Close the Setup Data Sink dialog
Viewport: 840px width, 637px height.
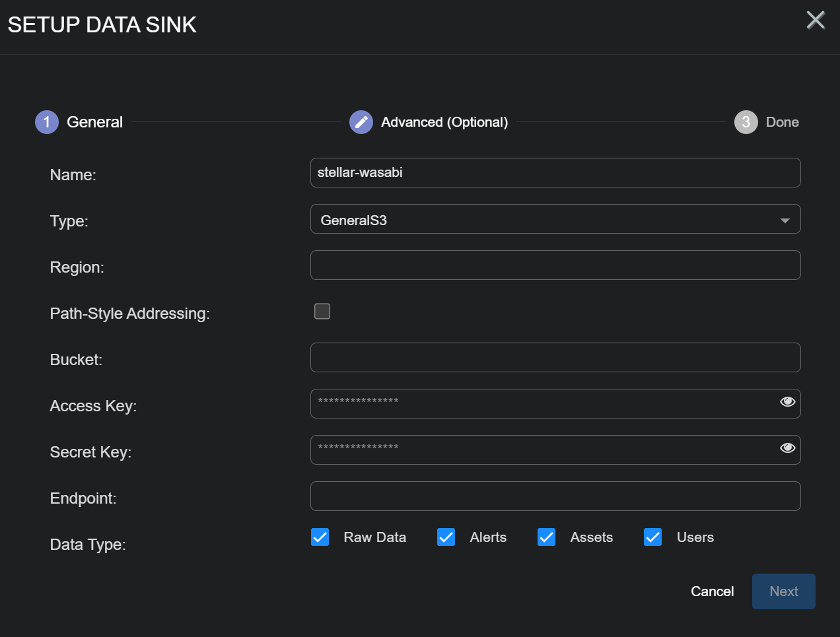click(x=816, y=20)
